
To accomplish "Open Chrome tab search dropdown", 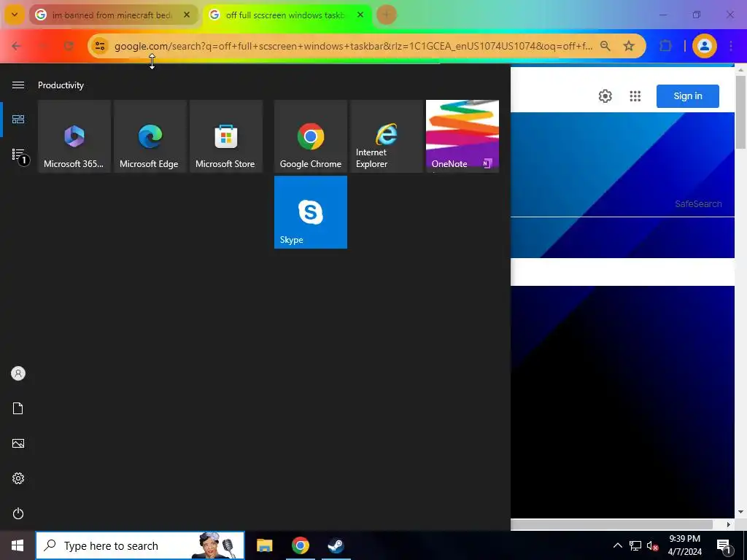I will [15, 15].
